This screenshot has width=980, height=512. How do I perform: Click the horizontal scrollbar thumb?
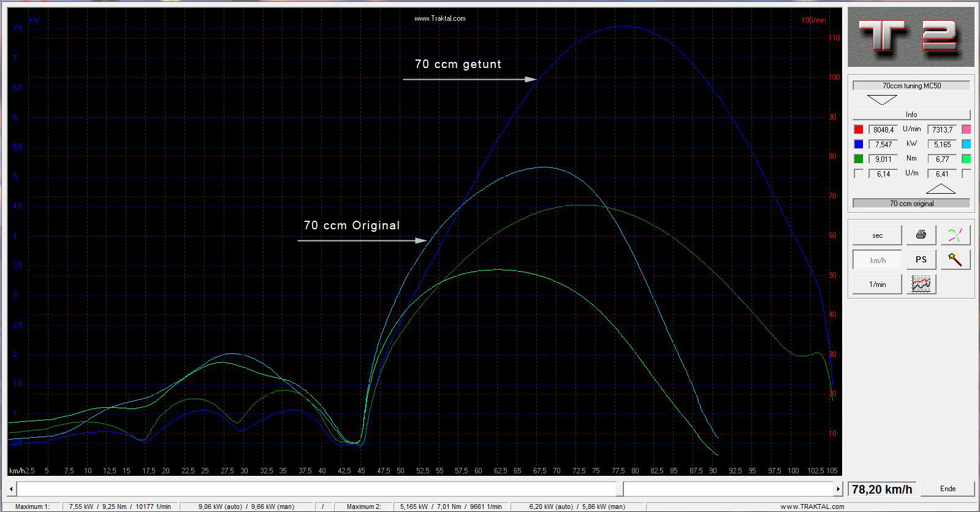(620, 489)
